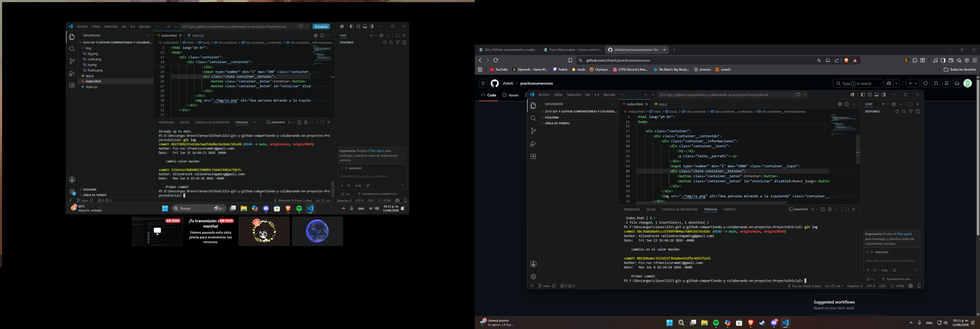This screenshot has height=329, width=980.
Task: Open GitHub Issues tab
Action: point(511,95)
